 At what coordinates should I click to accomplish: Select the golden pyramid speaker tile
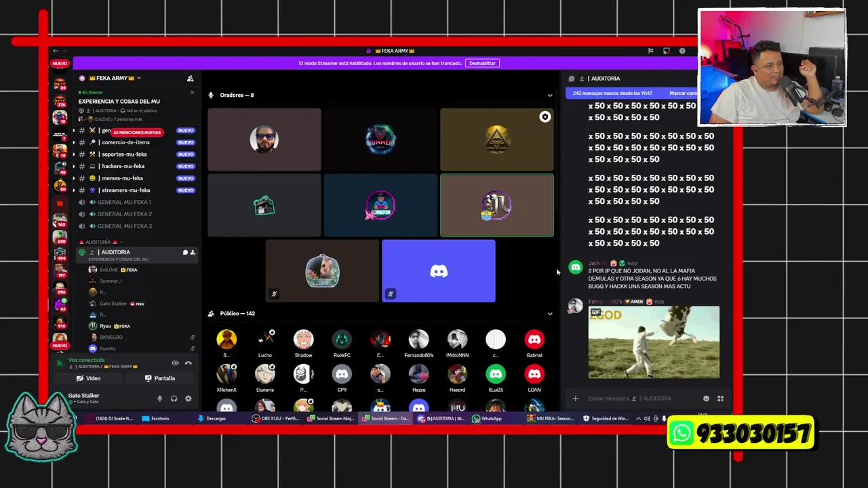(497, 140)
